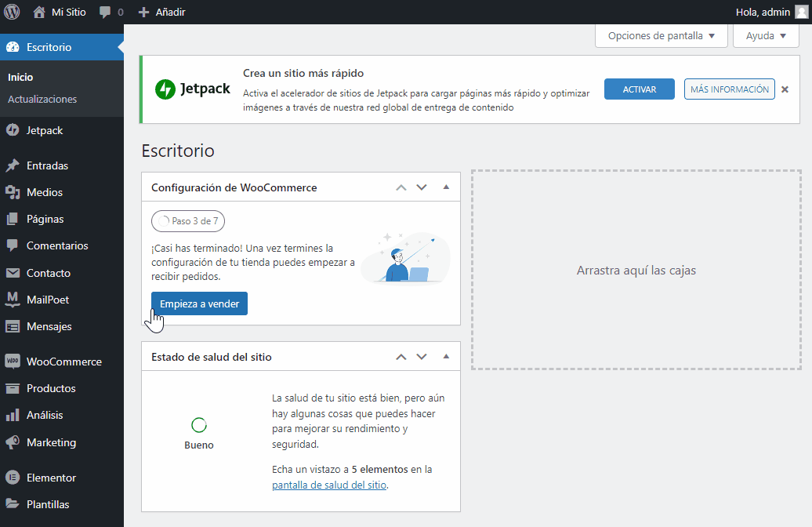The image size is (812, 527).
Task: Click the admin avatar icon
Action: [x=802, y=12]
